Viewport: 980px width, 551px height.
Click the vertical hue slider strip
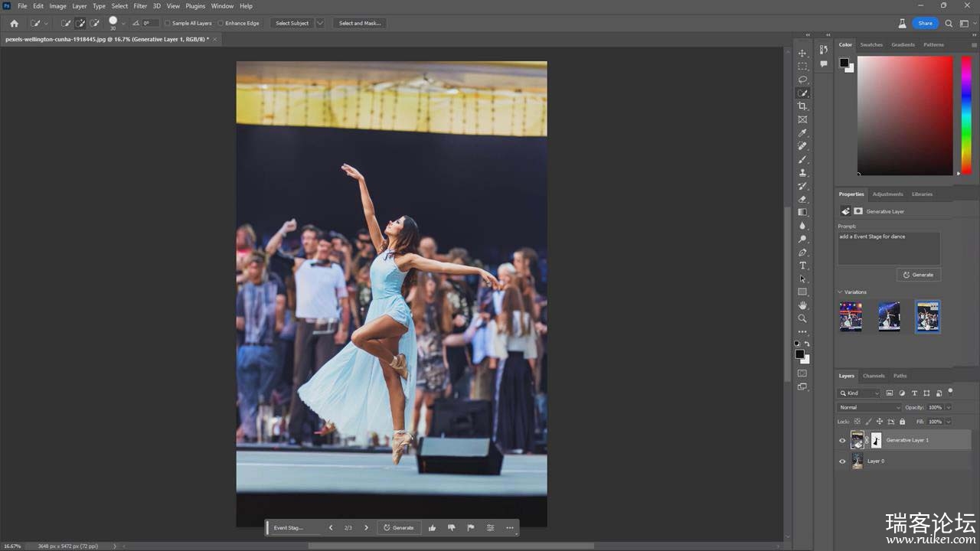(966, 115)
